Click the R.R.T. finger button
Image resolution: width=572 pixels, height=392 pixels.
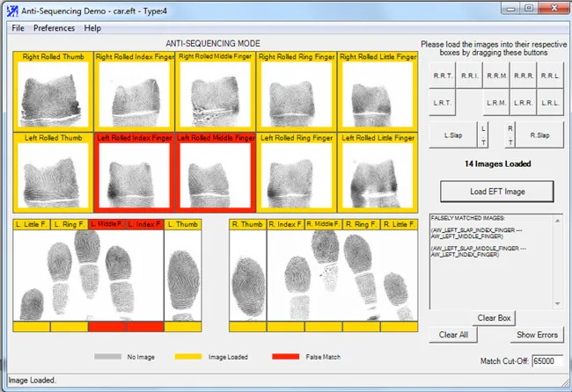442,76
